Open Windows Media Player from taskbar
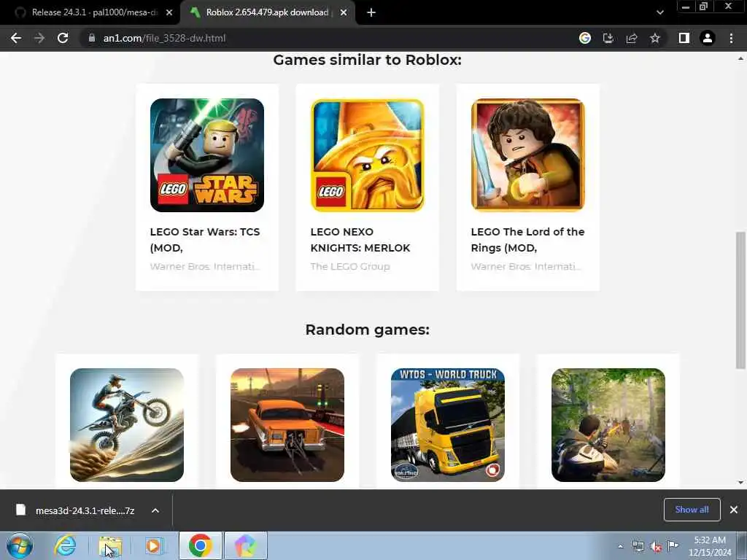 (153, 545)
